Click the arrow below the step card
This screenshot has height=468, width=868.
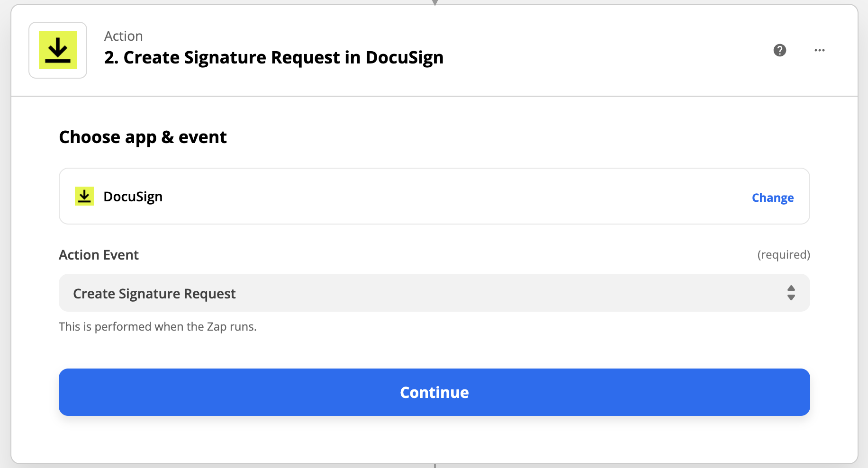[x=434, y=466]
